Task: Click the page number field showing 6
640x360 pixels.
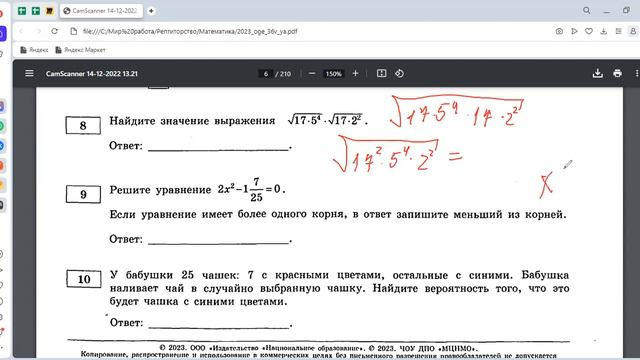Action: (266, 74)
